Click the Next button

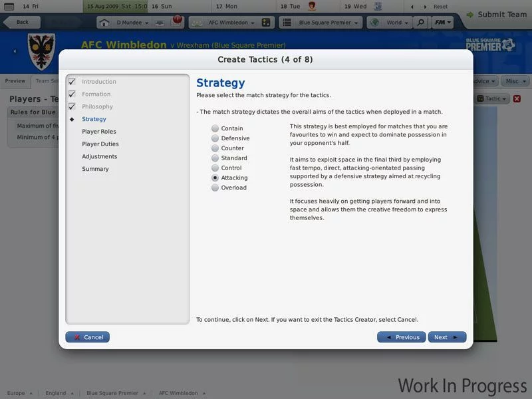[x=447, y=337]
